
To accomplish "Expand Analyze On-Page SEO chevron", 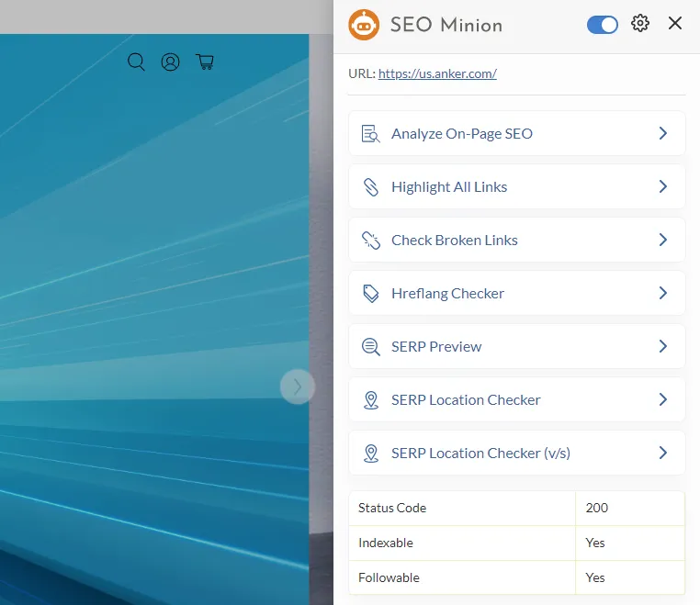I will (x=663, y=133).
